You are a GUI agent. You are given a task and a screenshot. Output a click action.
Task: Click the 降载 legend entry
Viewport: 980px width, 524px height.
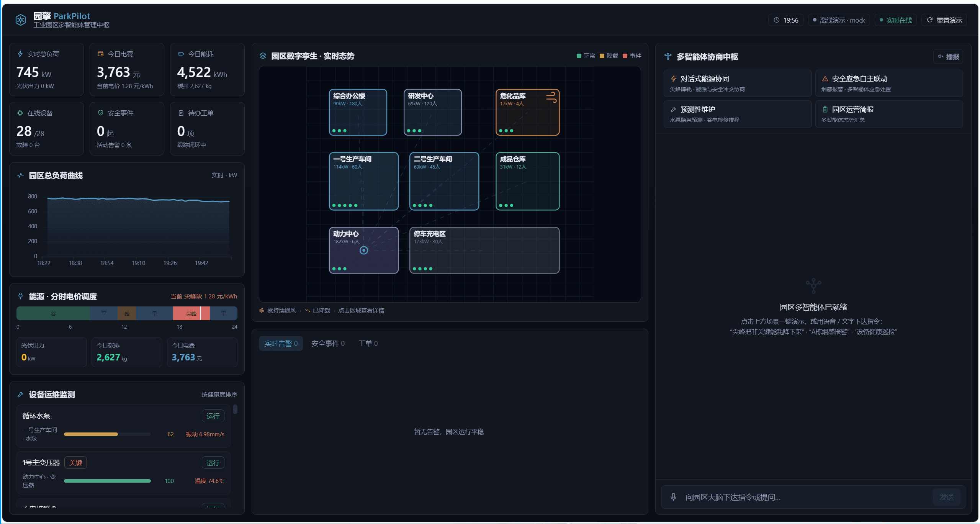[609, 56]
